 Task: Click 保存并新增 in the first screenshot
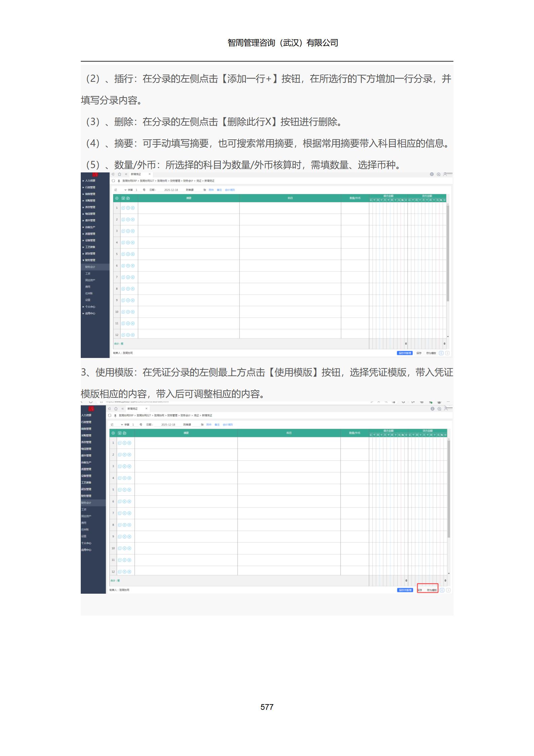click(x=405, y=353)
